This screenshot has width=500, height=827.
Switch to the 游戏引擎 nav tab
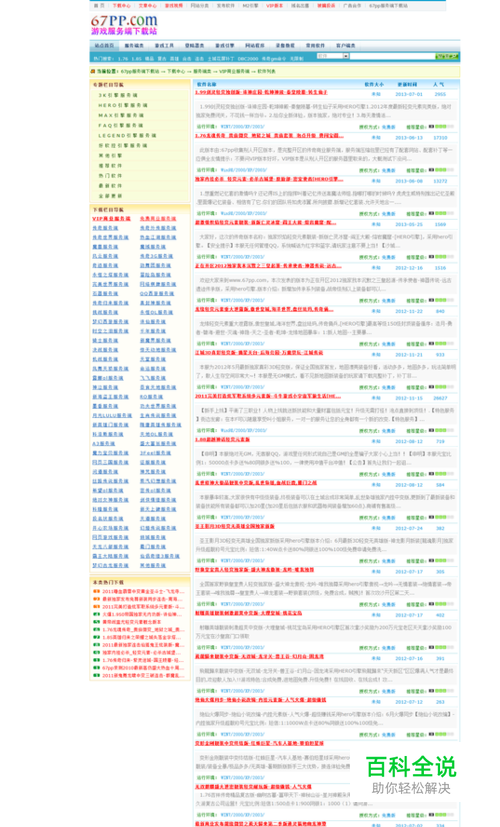pos(225,46)
